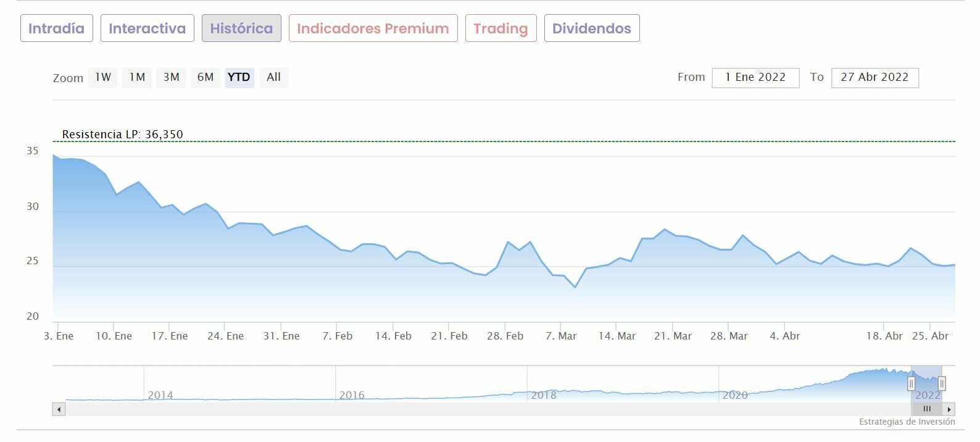This screenshot has width=980, height=442.
Task: Open the Intradía tab
Action: click(x=56, y=28)
